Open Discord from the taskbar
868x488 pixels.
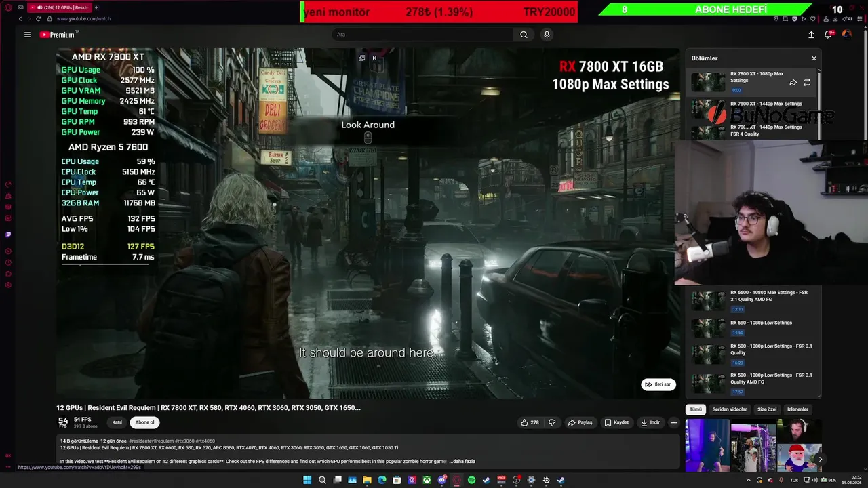pyautogui.click(x=441, y=480)
